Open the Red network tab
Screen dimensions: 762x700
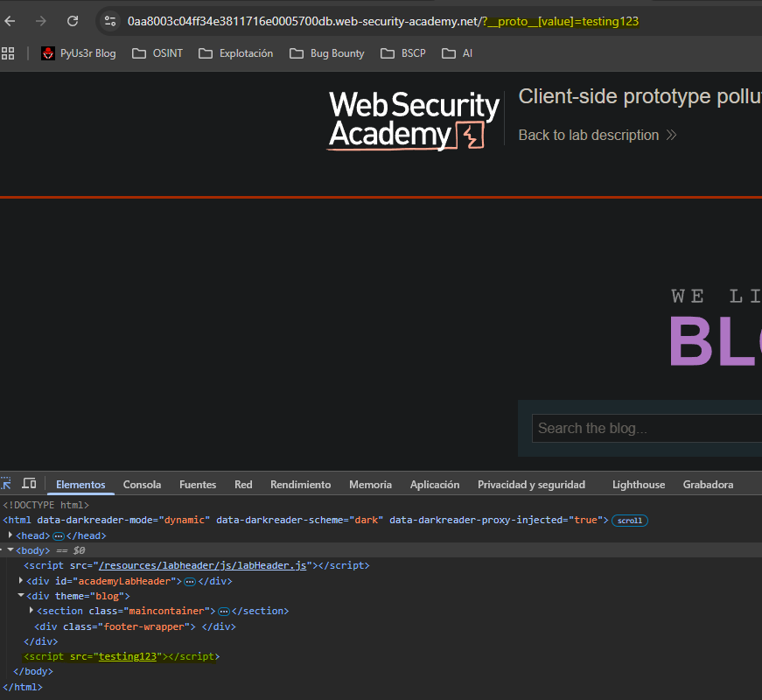(x=243, y=485)
